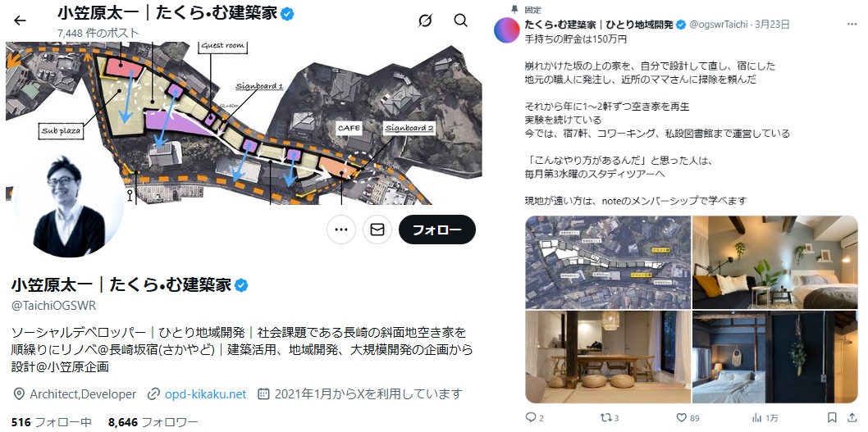The height and width of the screenshot is (432, 868).
Task: Open the aerial map photo thumbnail
Action: pyautogui.click(x=608, y=262)
